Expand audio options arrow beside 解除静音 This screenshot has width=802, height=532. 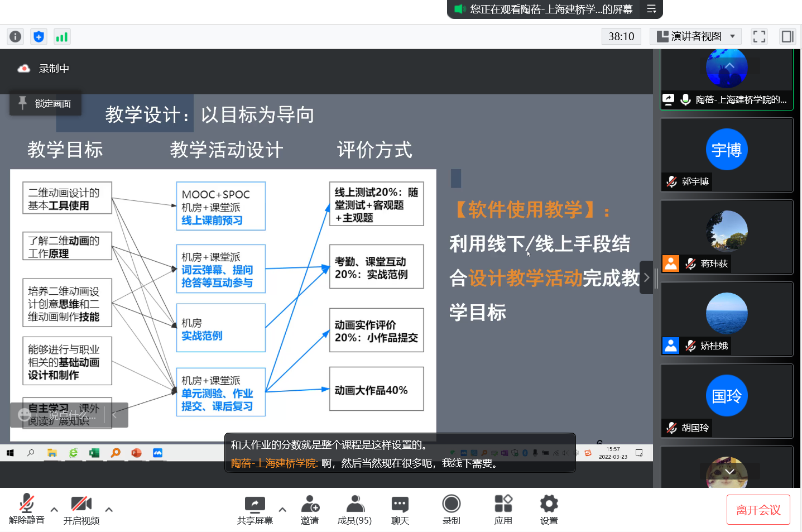coord(54,509)
